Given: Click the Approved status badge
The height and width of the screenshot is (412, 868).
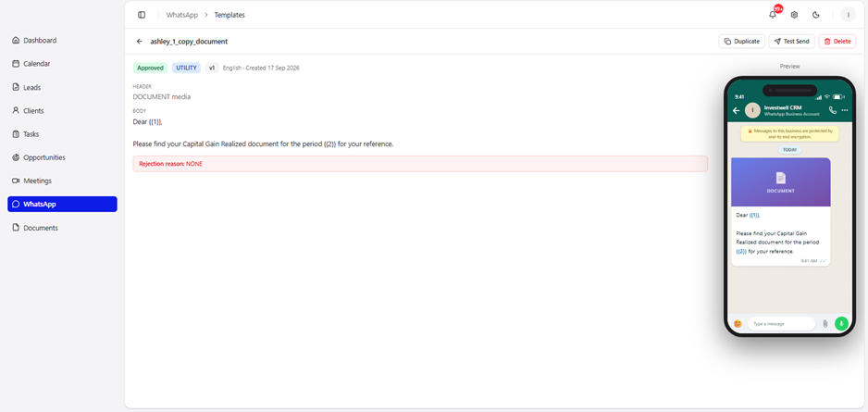Looking at the screenshot, I should click(150, 68).
